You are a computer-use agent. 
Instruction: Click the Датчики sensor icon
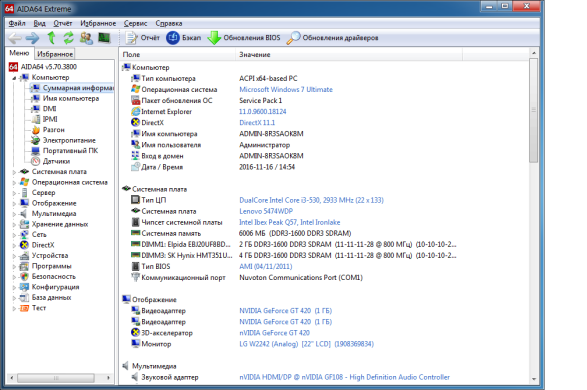[36, 161]
